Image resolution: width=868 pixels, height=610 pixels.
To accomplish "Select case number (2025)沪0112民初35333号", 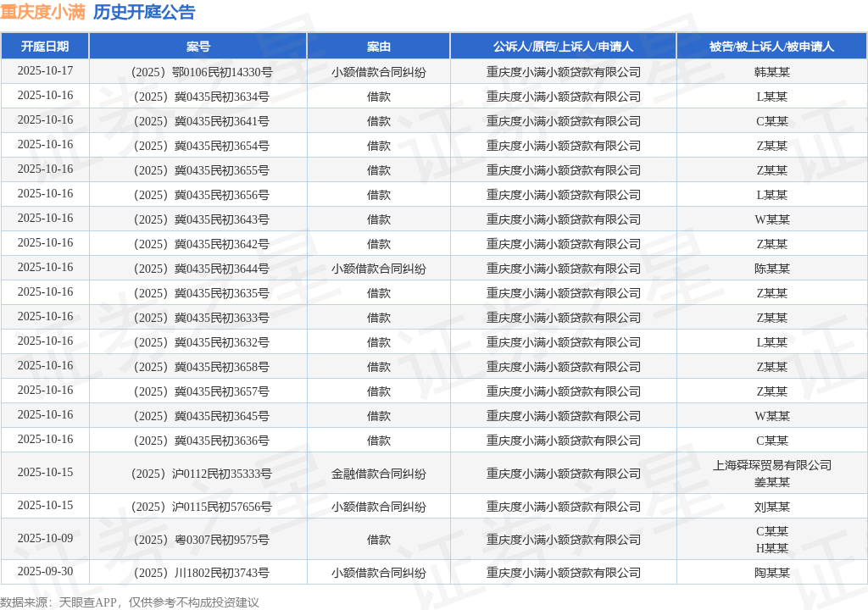I will pos(198,474).
